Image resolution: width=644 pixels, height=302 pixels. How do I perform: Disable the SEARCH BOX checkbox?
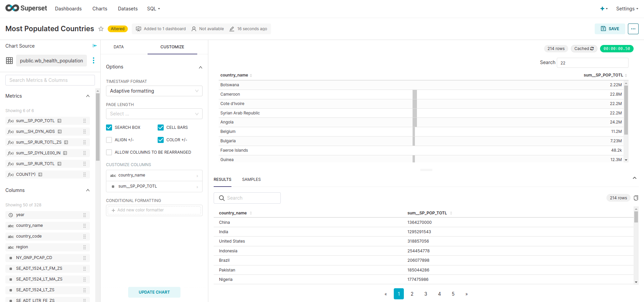(109, 128)
